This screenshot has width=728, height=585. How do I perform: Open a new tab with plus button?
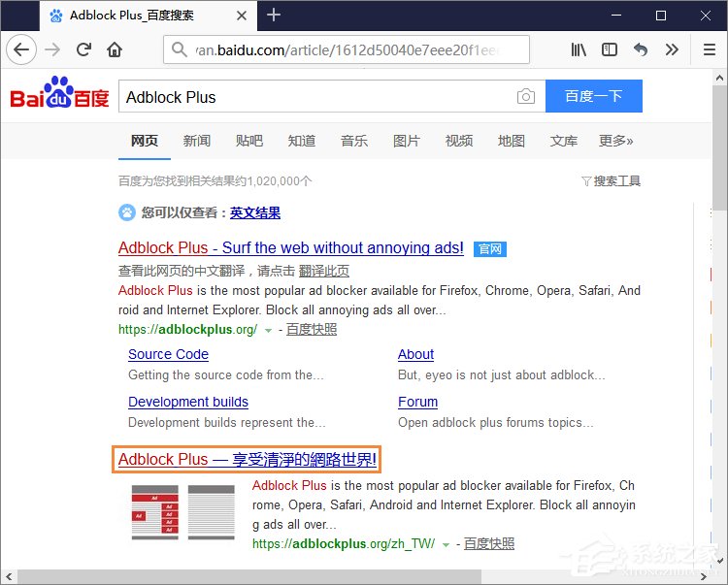click(274, 15)
